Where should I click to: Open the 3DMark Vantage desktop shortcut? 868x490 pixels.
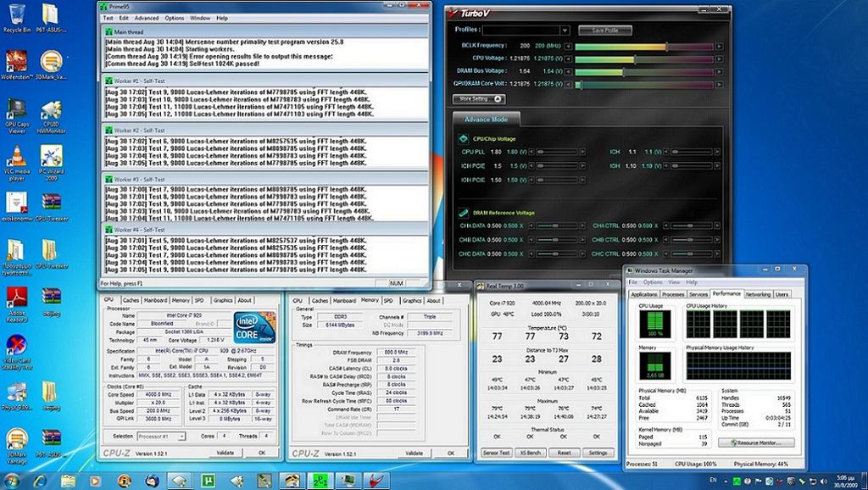(x=17, y=446)
